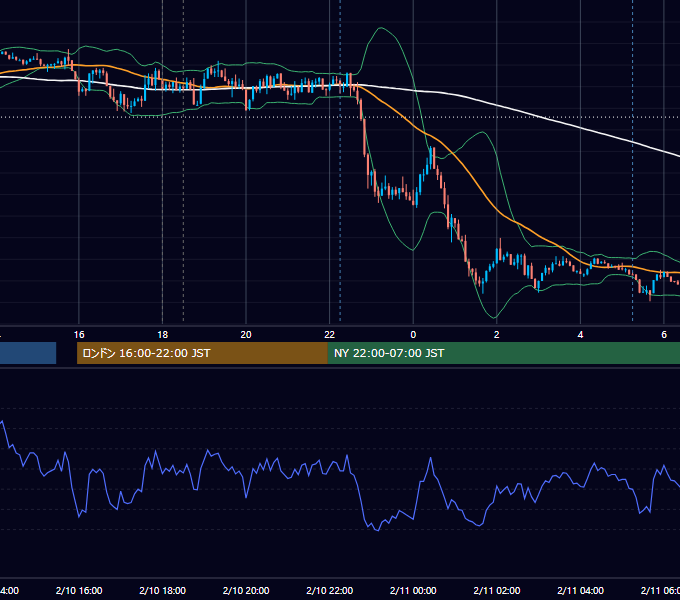Click hour label 2 on upper axis
The height and width of the screenshot is (600, 680).
[x=497, y=335]
